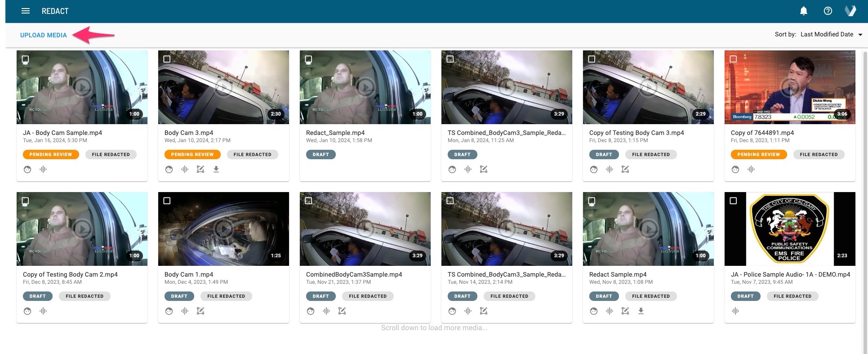Open the Veritone user profile icon
This screenshot has width=868, height=354.
(850, 11)
